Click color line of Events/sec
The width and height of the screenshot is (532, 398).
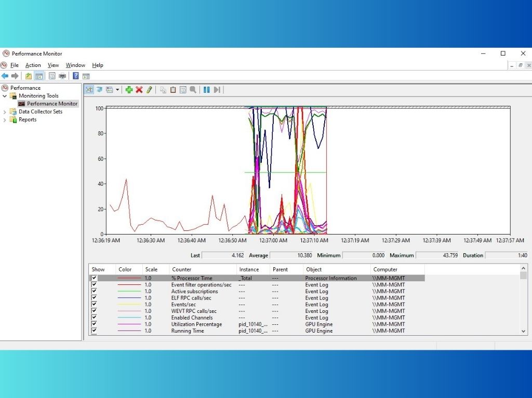[x=129, y=305]
